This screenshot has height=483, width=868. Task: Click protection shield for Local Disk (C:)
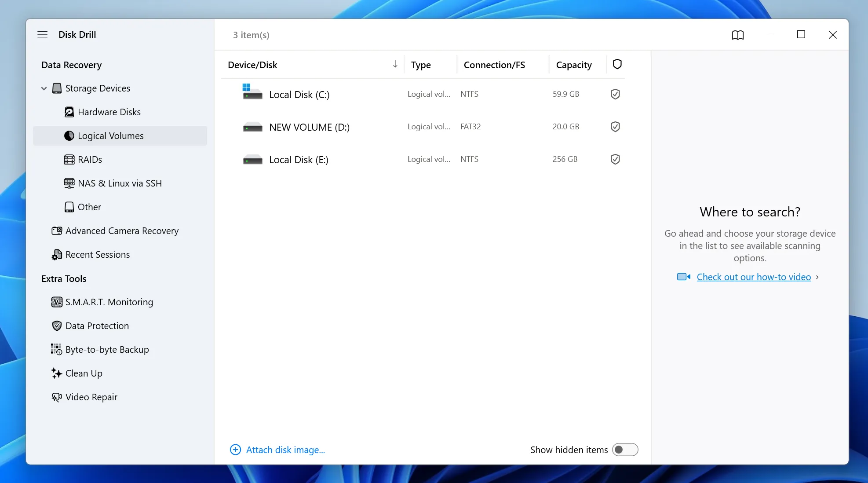coord(615,94)
